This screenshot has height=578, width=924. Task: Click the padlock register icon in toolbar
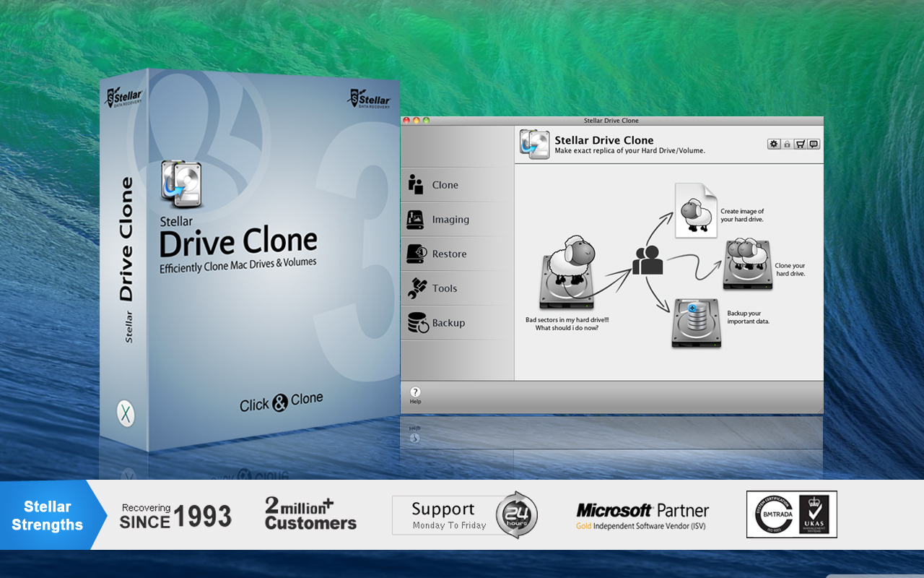point(787,144)
